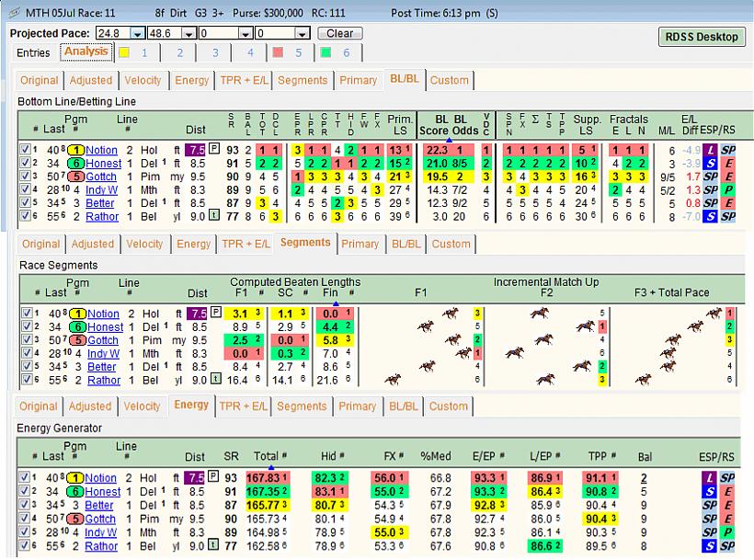Uncheck Indy W row checkbox in Energy Generator table

pyautogui.click(x=24, y=532)
